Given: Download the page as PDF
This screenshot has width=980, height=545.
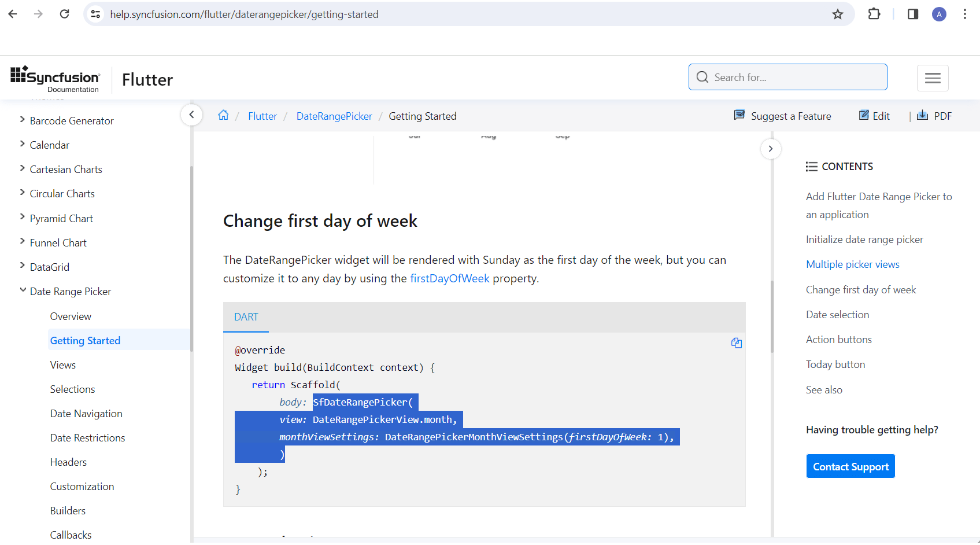Looking at the screenshot, I should click(935, 116).
